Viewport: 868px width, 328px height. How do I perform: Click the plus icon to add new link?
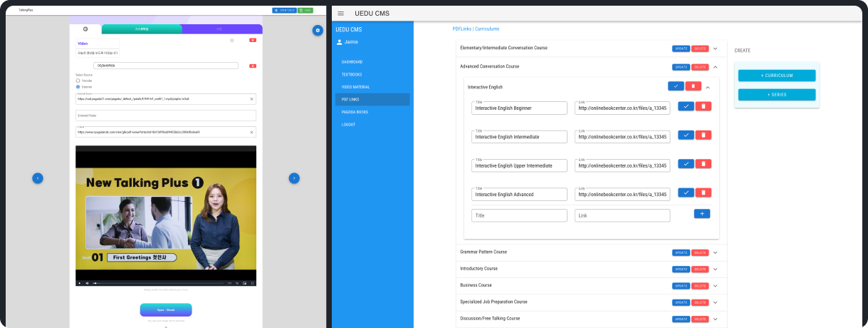point(701,213)
